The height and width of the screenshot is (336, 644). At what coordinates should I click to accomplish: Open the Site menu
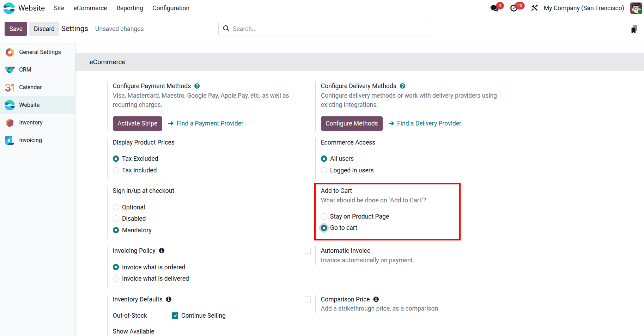pos(59,8)
